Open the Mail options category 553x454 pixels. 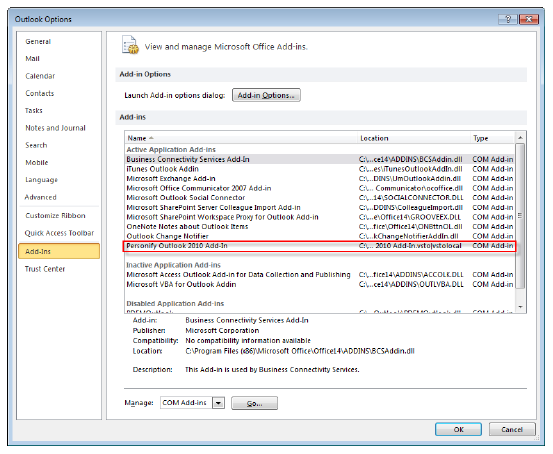[x=32, y=59]
